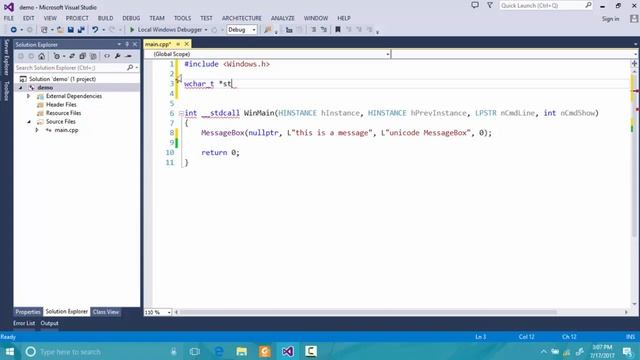Collapse the Source Files folder

point(29,122)
